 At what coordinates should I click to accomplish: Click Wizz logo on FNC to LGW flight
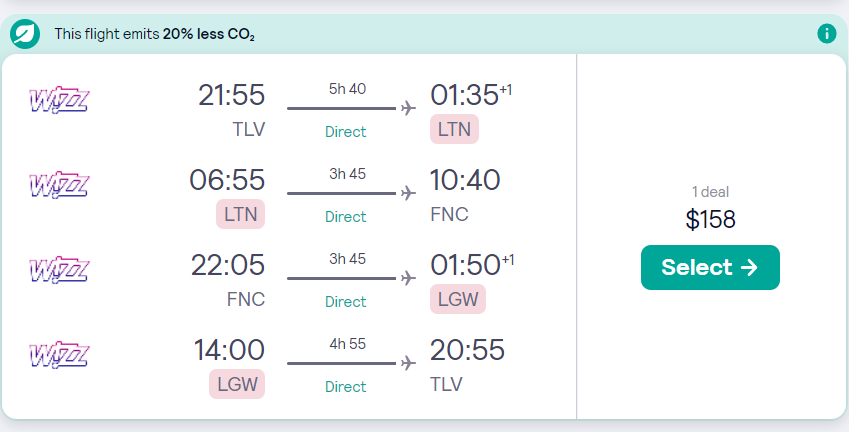click(x=59, y=270)
